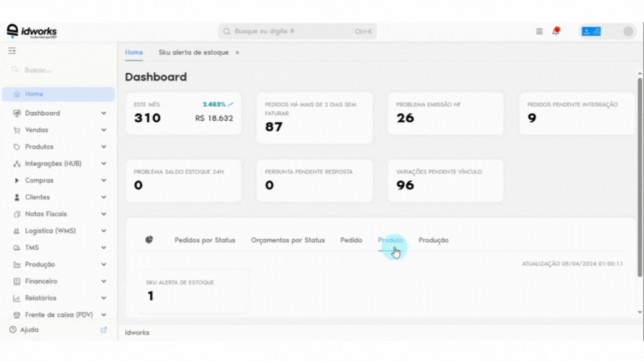Click the dashboard vertical scrollbar
The width and height of the screenshot is (644, 362).
tap(640, 177)
